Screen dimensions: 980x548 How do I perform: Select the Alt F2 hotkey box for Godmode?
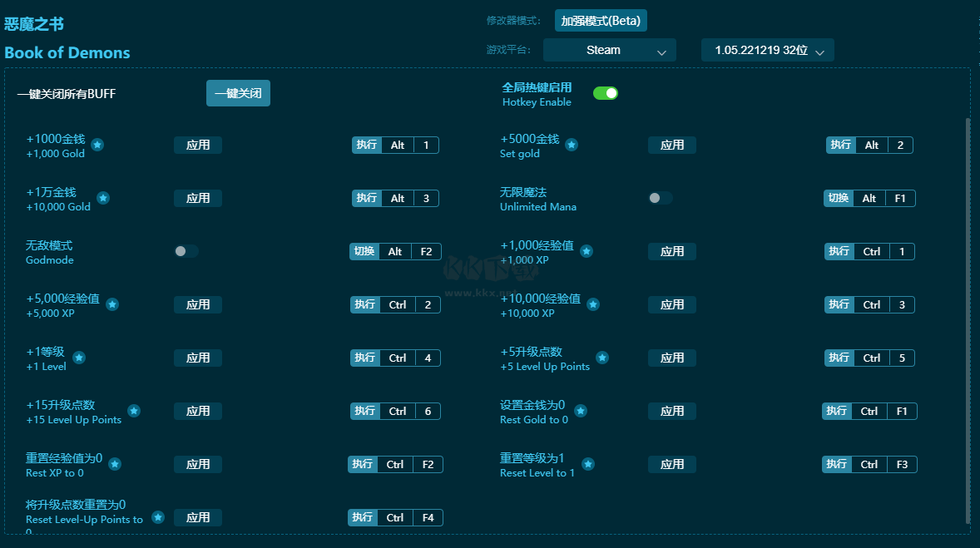pos(395,251)
